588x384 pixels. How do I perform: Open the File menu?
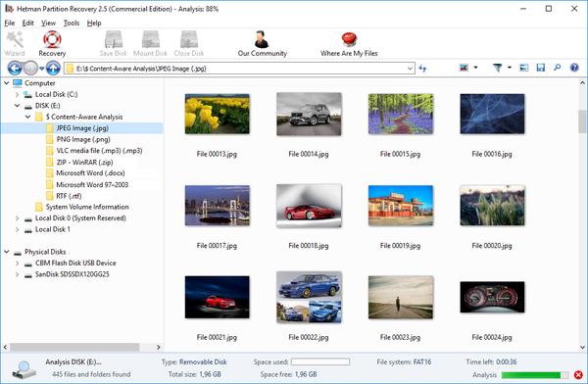click(10, 24)
